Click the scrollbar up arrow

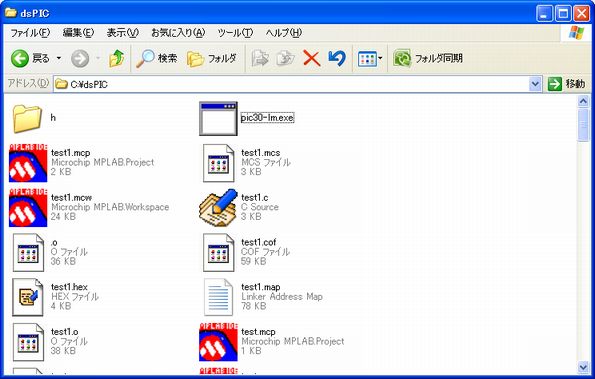(583, 101)
